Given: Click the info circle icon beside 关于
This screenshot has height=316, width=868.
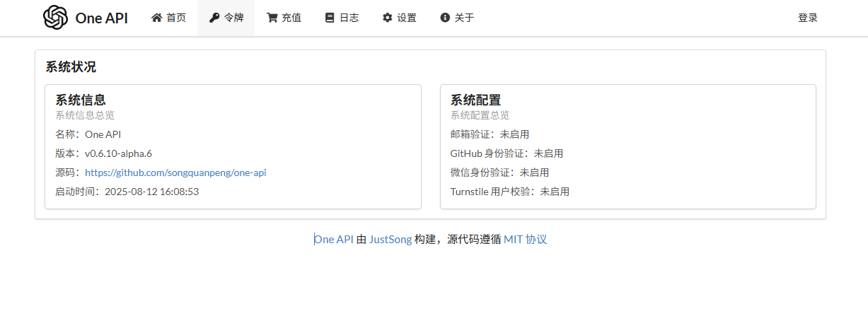Looking at the screenshot, I should [445, 18].
